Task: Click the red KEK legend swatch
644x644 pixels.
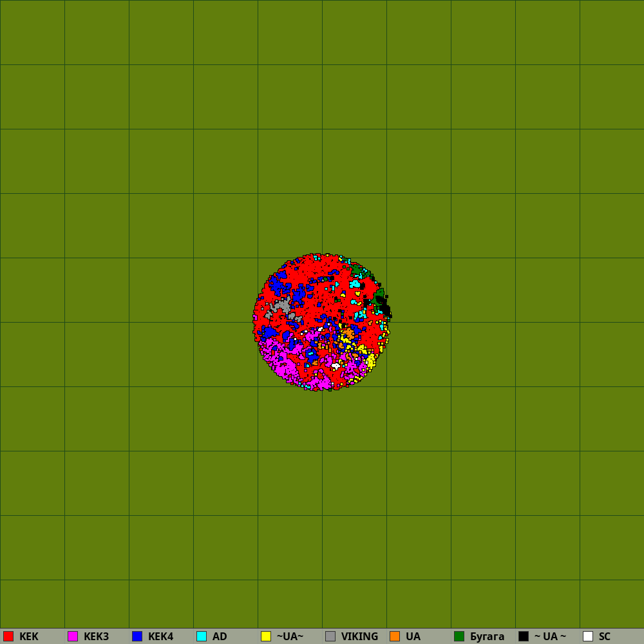Action: 8,636
